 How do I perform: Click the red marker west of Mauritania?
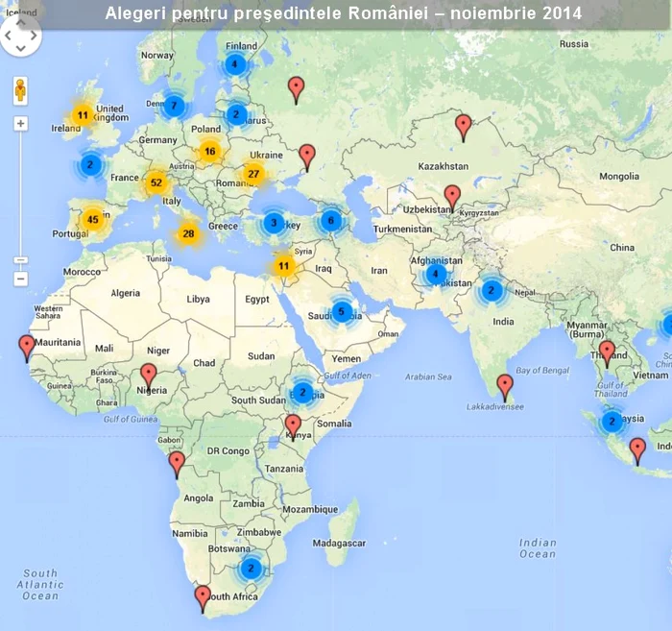click(27, 348)
